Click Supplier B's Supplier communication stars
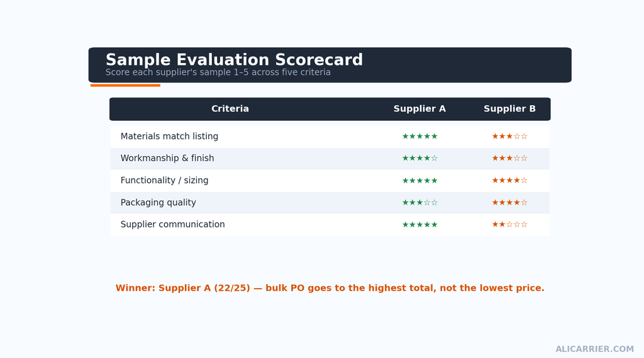644x358 pixels. click(509, 225)
